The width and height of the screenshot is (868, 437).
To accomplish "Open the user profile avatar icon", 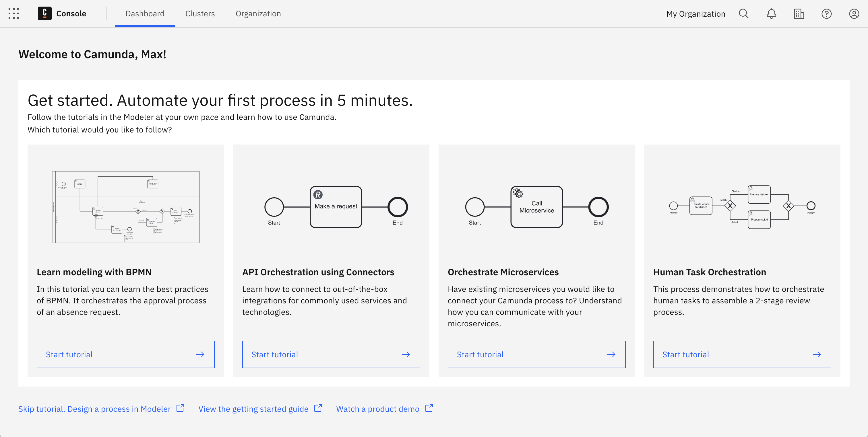I will (854, 14).
